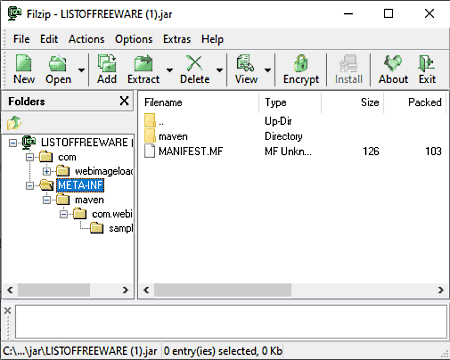Collapse the LISTOFFREEWARE root tree node

click(13, 143)
